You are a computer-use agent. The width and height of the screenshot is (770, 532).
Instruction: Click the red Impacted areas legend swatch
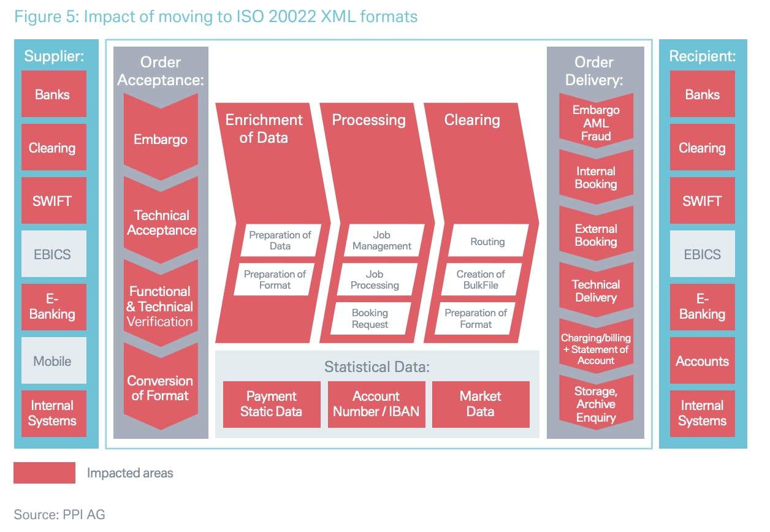(45, 473)
